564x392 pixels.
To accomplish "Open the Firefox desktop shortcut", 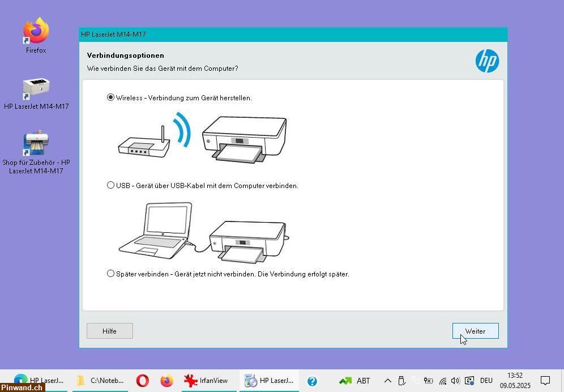I will click(36, 35).
